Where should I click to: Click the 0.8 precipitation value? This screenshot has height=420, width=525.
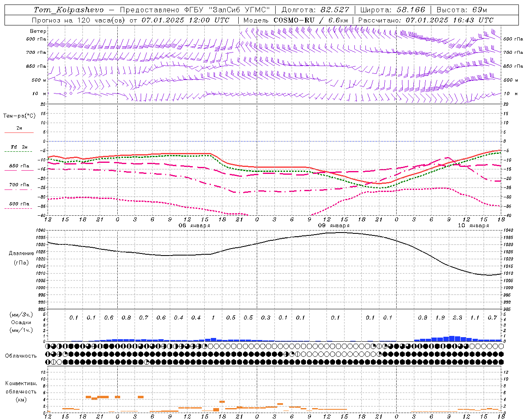point(126,318)
